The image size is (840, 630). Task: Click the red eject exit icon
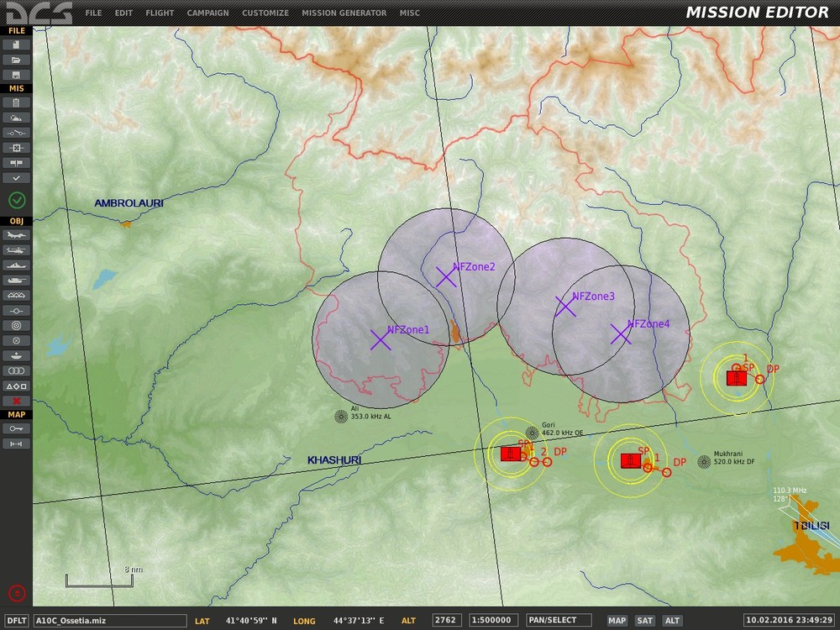[17, 593]
